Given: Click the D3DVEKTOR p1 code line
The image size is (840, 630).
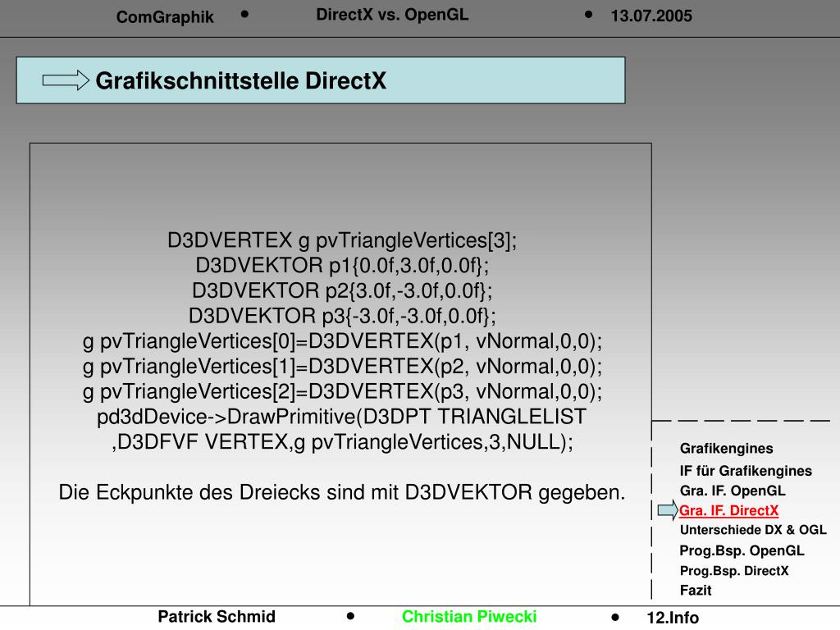Looking at the screenshot, I should point(342,266).
